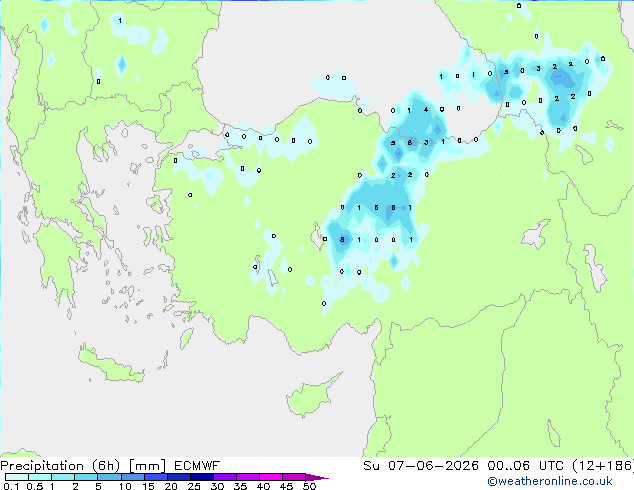
Task: Click the '4' precipitation value on the map
Action: pos(426,110)
